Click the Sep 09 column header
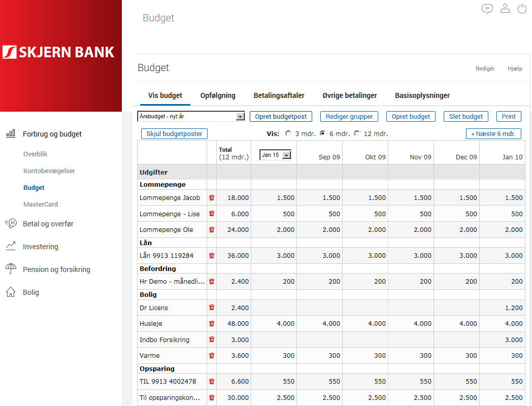 [329, 157]
